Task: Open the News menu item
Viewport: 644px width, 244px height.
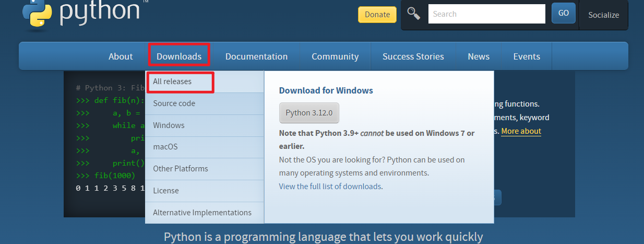Action: point(478,56)
